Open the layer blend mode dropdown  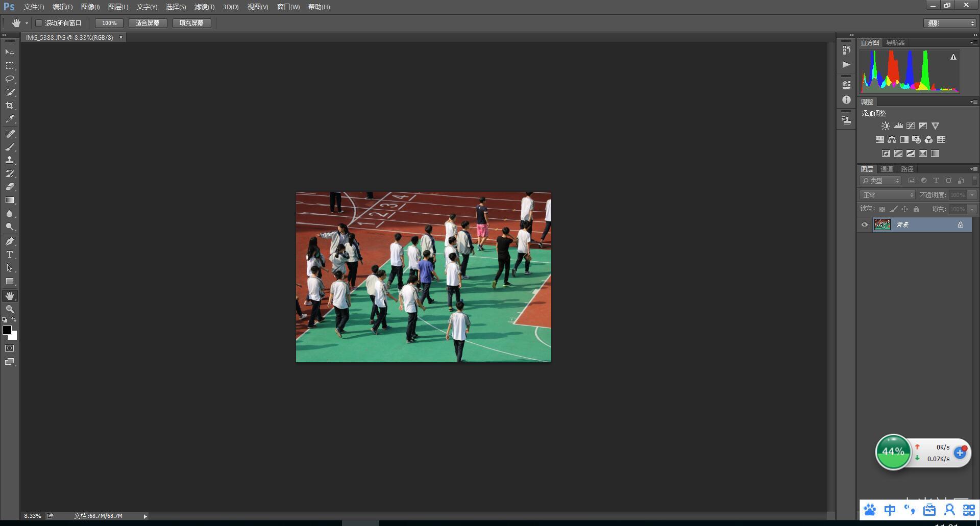point(887,195)
